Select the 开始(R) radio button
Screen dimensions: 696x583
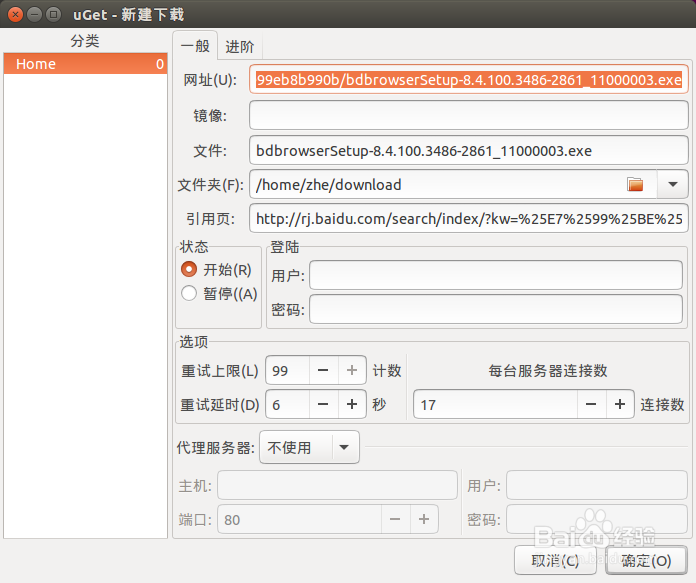click(x=189, y=269)
